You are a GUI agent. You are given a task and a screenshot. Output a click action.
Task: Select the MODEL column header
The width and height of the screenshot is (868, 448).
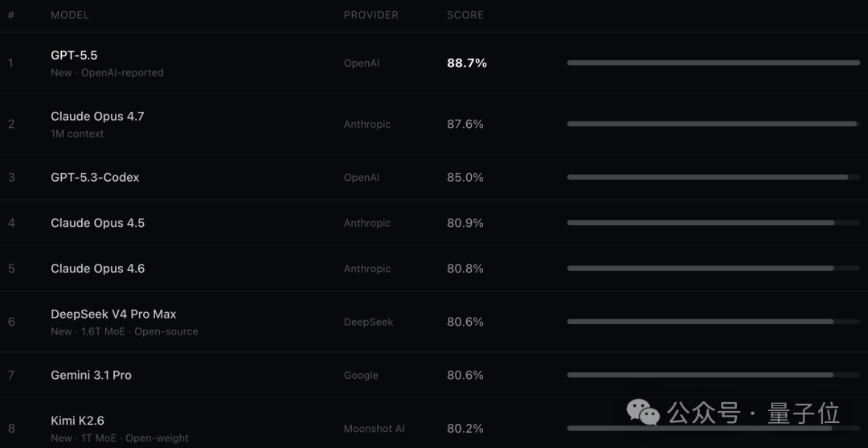coord(70,15)
